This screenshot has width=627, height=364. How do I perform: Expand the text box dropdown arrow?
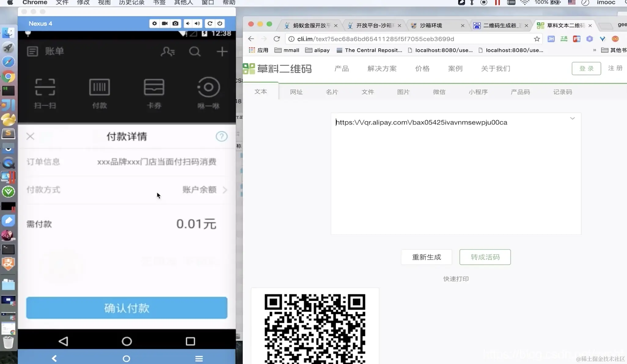(572, 118)
